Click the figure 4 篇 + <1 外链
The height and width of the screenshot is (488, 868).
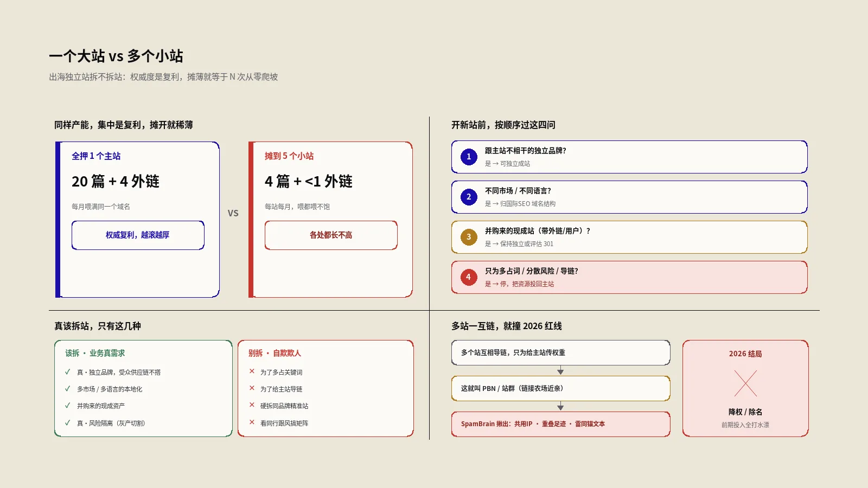pyautogui.click(x=309, y=182)
